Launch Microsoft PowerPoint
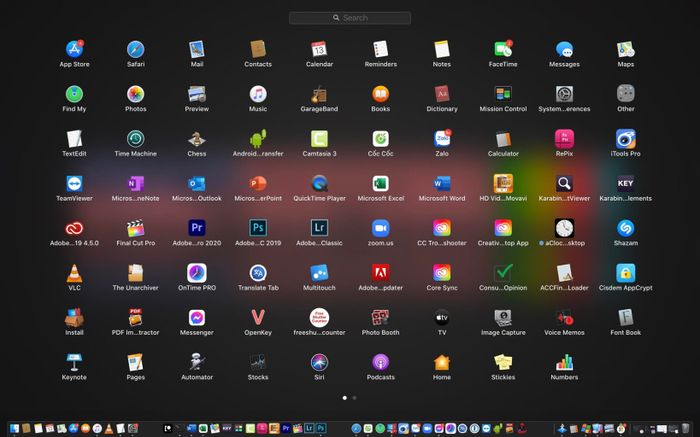Viewport: 700px width, 437px height. [258, 183]
